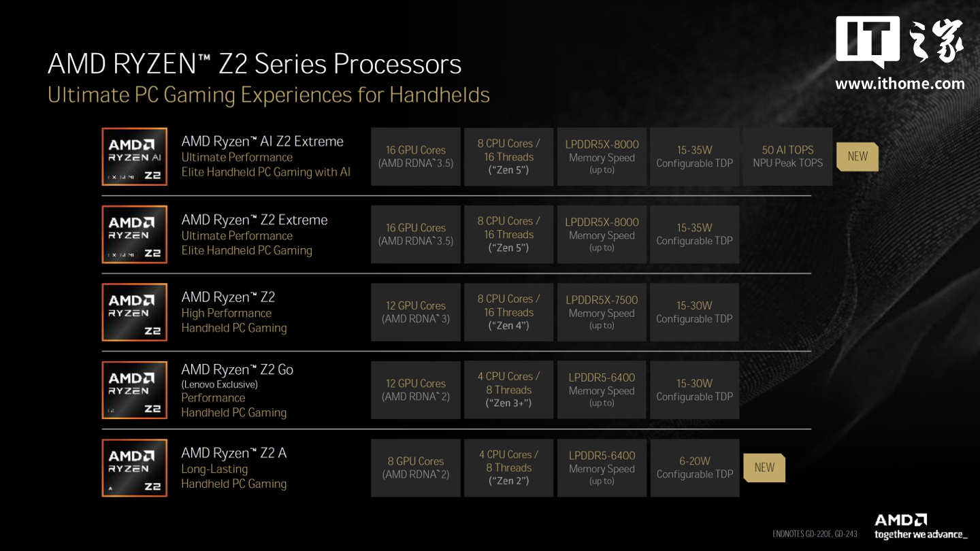Viewport: 980px width, 551px height.
Task: Select the 6-20W Configurable TDP box
Action: click(x=694, y=468)
